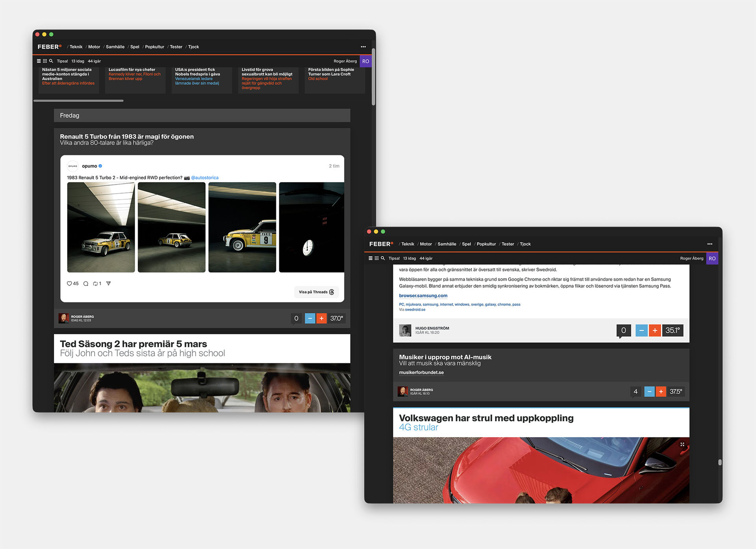Screen dimensions: 756x549
Task: Upvote Hugo Engström's post with the plus button
Action: [x=655, y=330]
